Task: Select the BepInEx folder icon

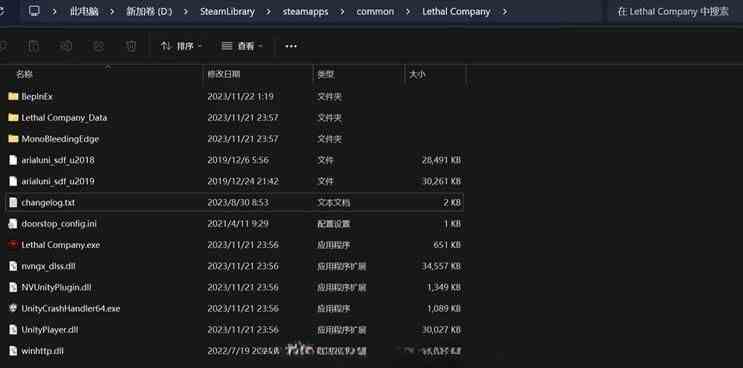Action: pyautogui.click(x=13, y=96)
